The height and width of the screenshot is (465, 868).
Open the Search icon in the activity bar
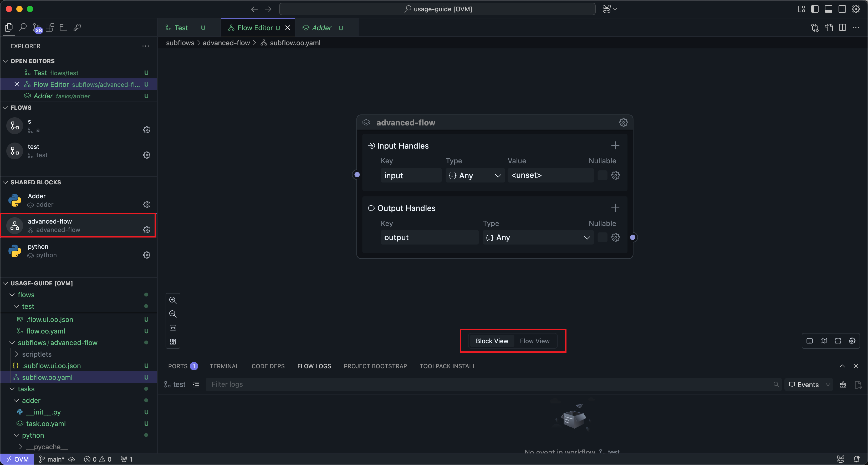(x=23, y=28)
